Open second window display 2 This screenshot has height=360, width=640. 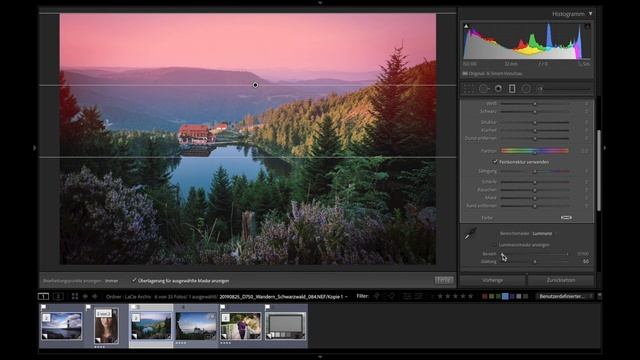[58, 296]
